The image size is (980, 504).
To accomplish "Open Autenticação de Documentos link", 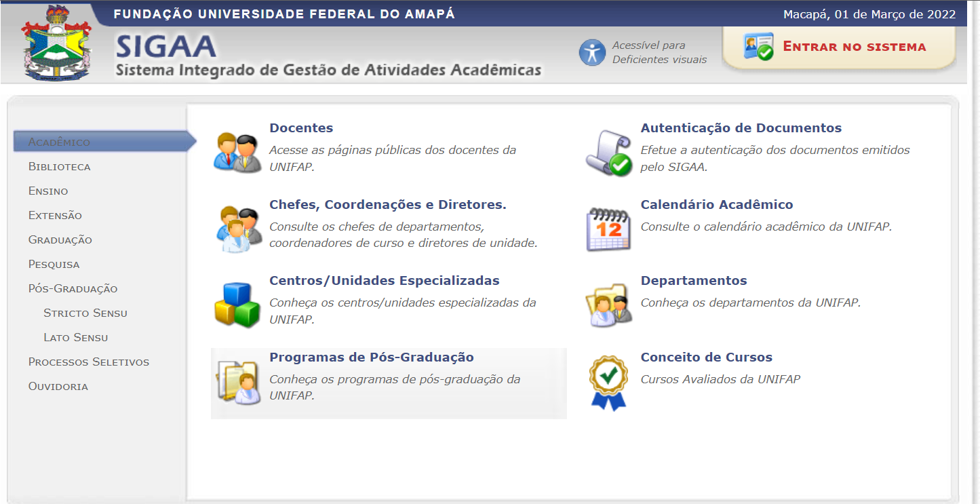I will (741, 128).
